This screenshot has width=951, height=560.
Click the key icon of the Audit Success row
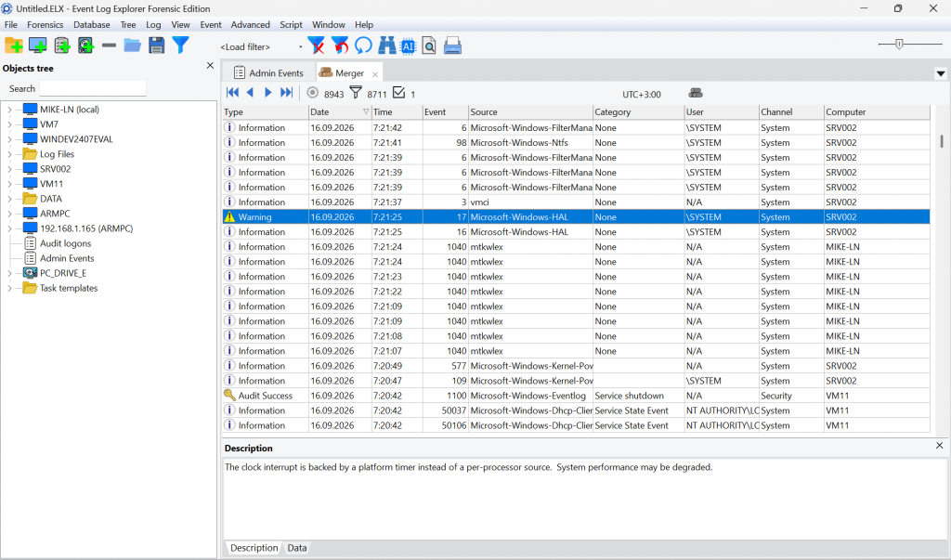click(229, 395)
